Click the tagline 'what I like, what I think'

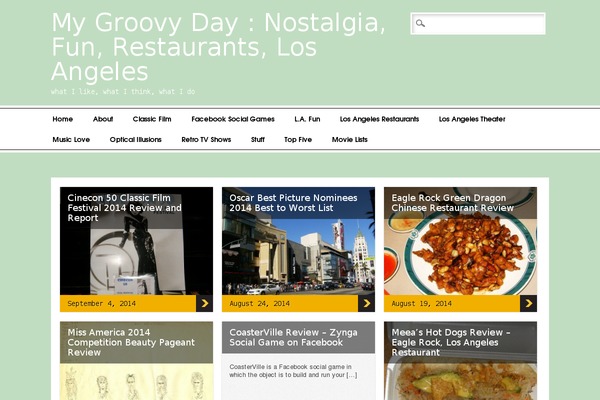click(123, 91)
